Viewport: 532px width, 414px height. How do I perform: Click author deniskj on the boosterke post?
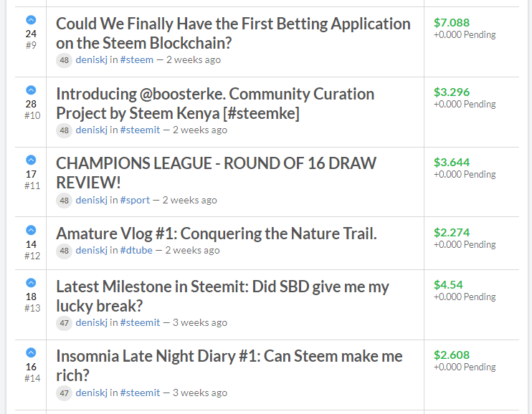(92, 130)
